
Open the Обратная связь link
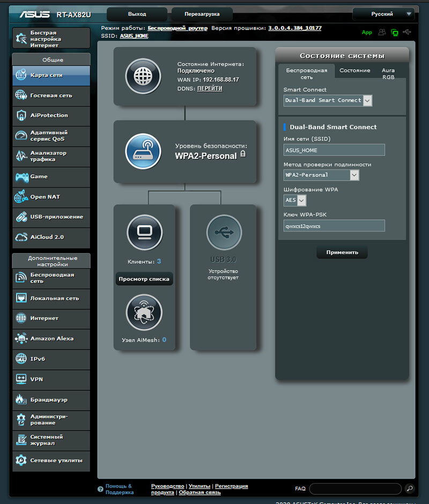click(199, 493)
